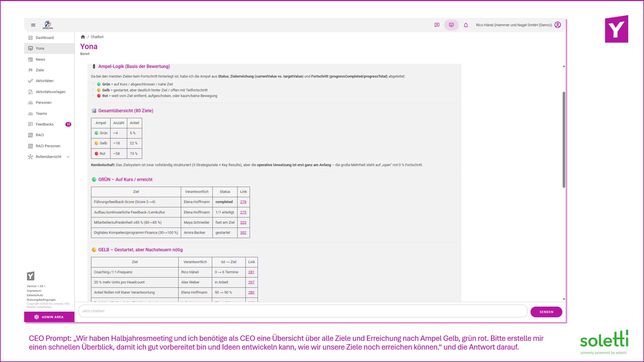Open the add feedback icon in header
Screen dimensions: 644x362
click(x=437, y=25)
